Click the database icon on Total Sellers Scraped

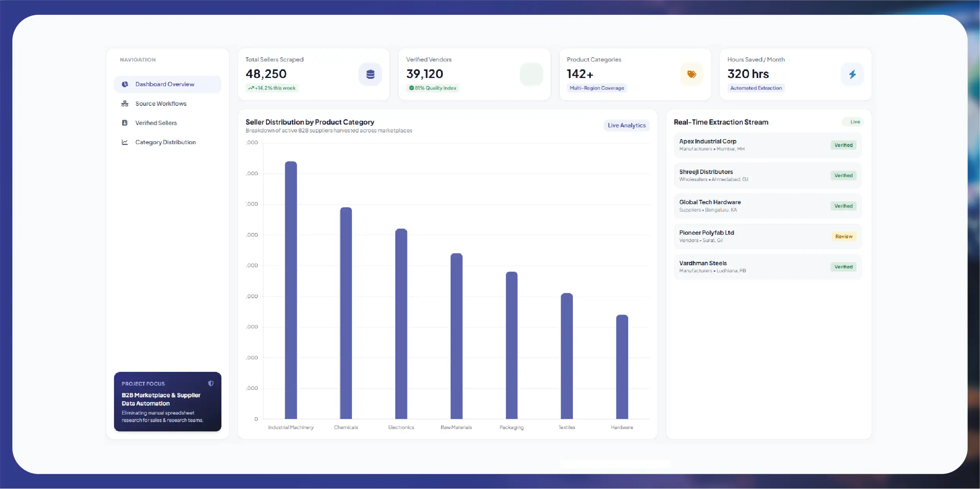pyautogui.click(x=370, y=74)
